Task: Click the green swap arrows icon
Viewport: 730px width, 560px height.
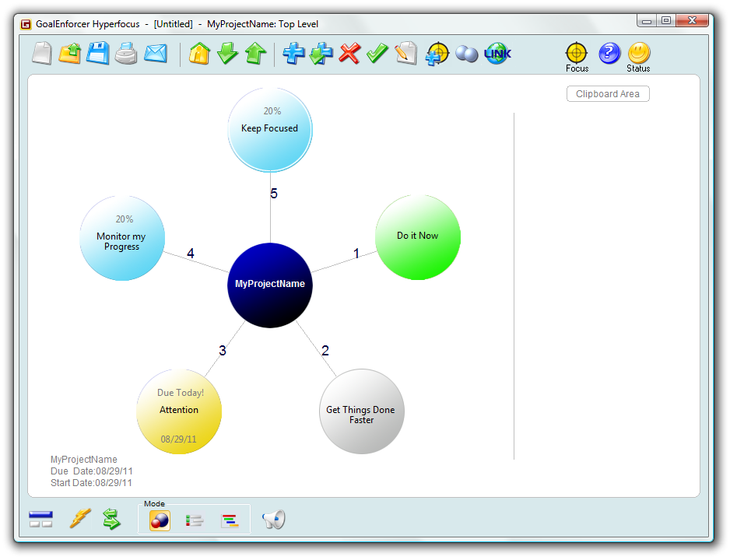Action: pos(112,519)
